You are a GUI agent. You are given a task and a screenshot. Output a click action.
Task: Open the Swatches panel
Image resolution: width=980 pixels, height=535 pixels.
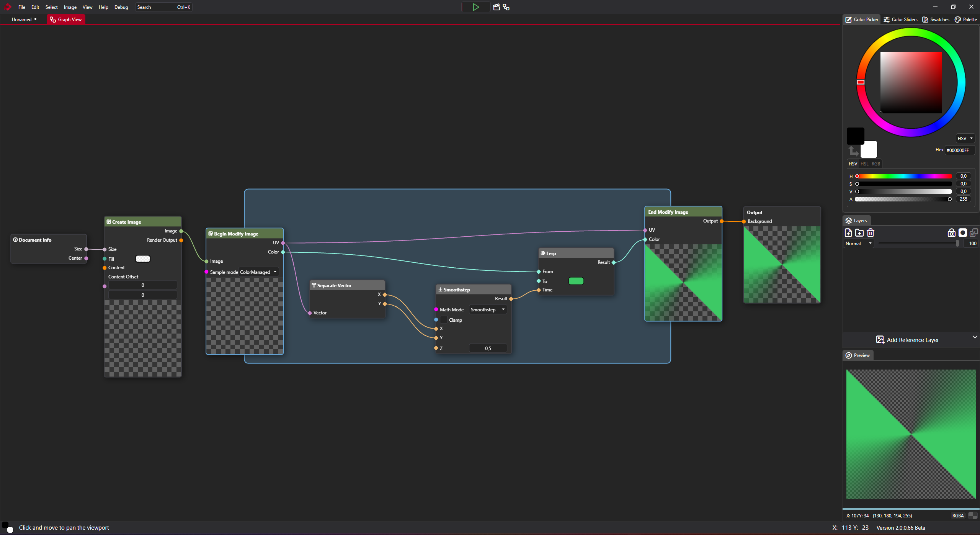click(936, 19)
